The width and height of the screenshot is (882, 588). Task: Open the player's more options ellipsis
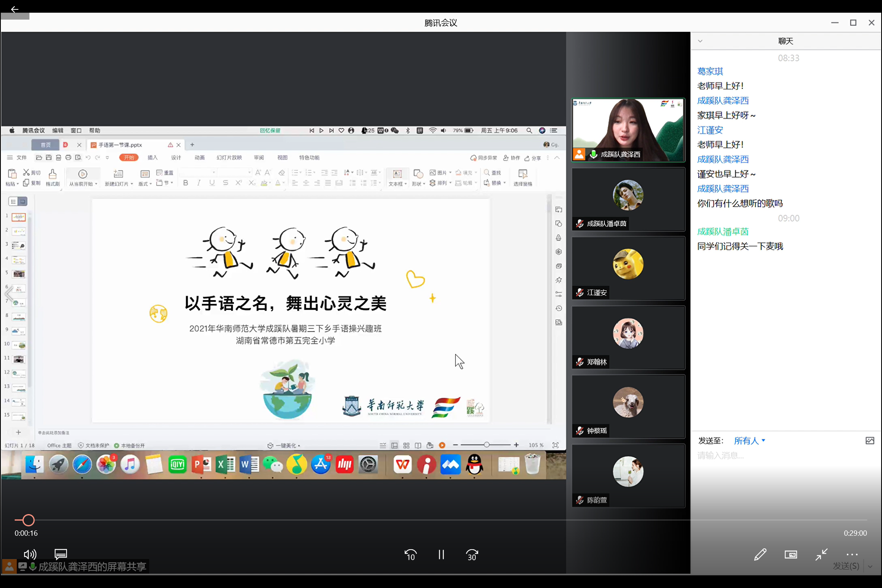coord(852,555)
